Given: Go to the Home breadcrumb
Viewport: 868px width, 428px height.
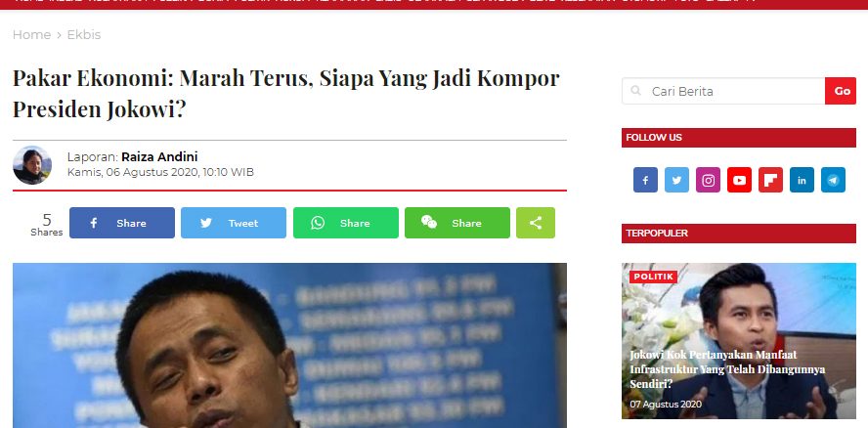Looking at the screenshot, I should click(x=31, y=34).
